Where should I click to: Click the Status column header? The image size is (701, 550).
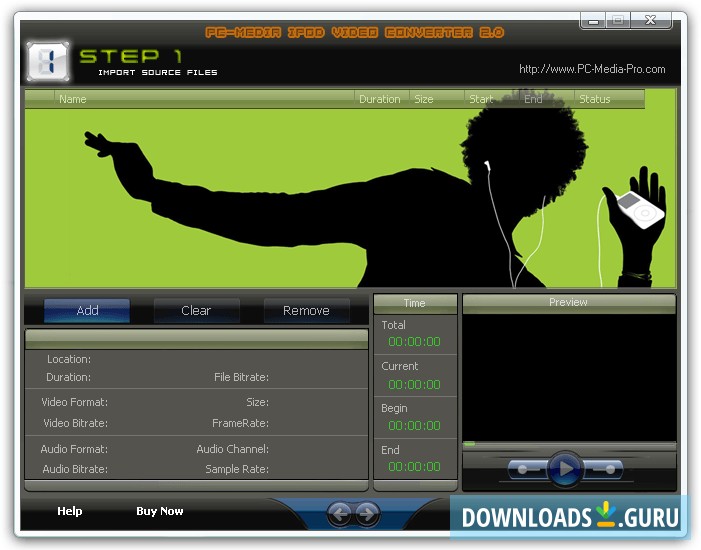[x=609, y=99]
